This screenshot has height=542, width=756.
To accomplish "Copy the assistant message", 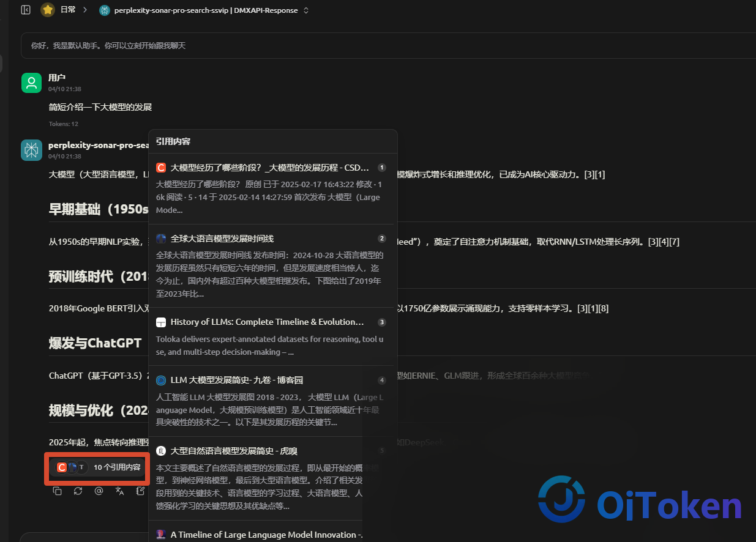I will [57, 491].
